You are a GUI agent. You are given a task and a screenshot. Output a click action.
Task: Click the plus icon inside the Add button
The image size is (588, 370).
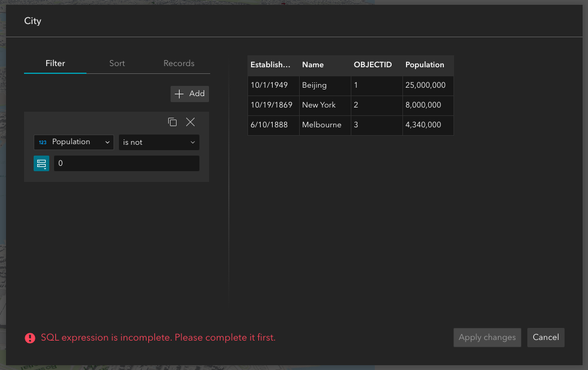[x=178, y=94]
